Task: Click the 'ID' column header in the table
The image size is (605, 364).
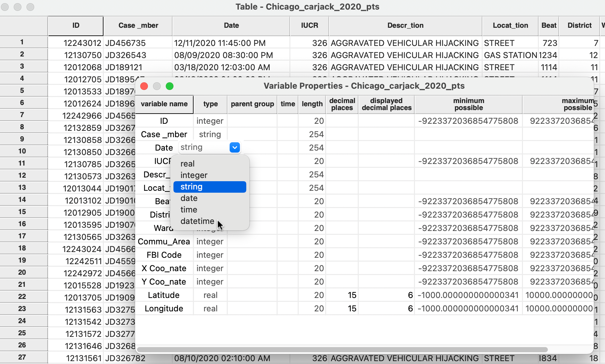Action: (x=76, y=26)
